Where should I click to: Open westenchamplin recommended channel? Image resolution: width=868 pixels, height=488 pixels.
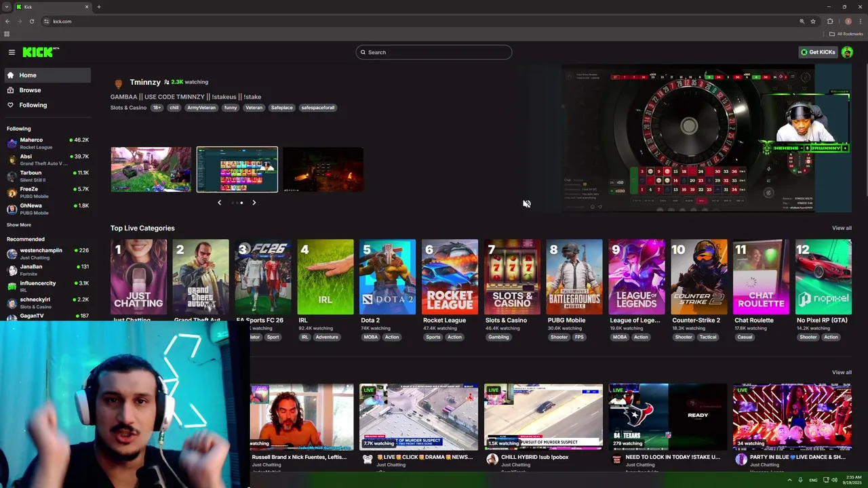[47, 253]
